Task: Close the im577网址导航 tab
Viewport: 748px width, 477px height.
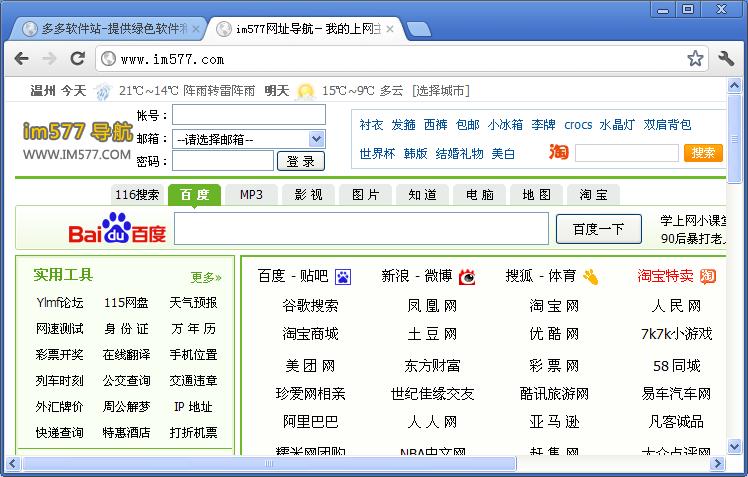Action: 390,29
